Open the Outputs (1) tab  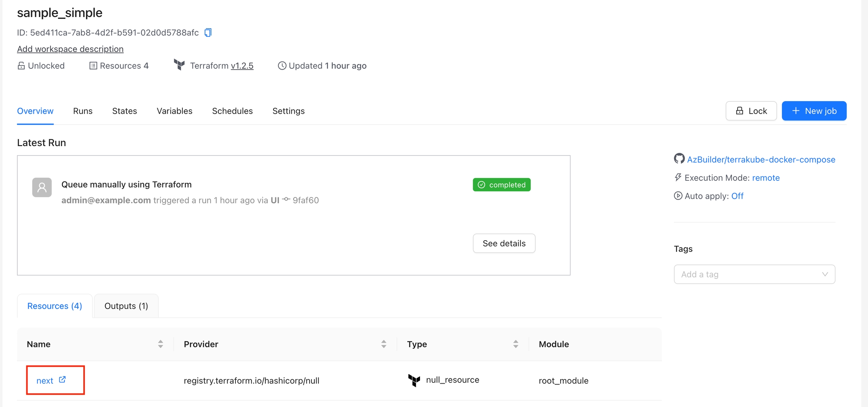[x=126, y=306]
